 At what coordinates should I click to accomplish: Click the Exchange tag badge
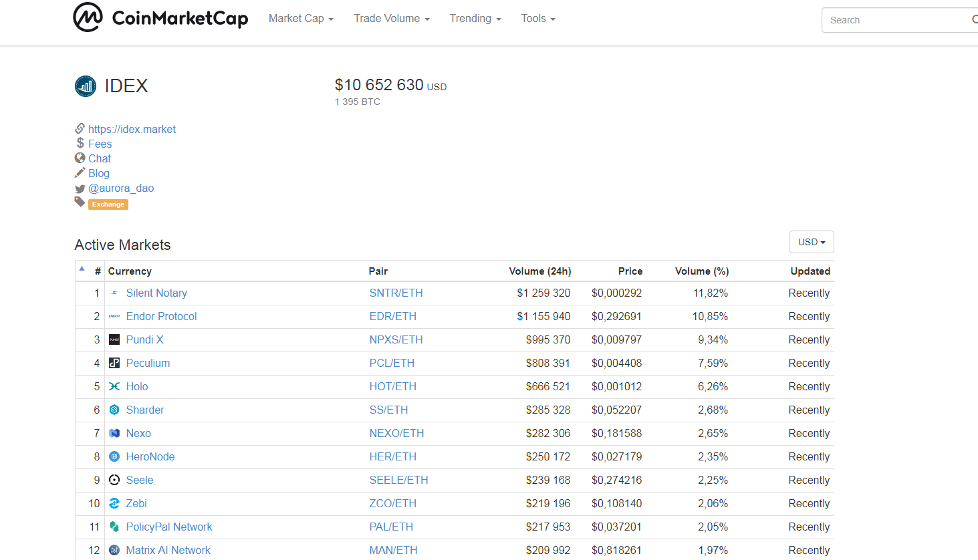[x=108, y=204]
